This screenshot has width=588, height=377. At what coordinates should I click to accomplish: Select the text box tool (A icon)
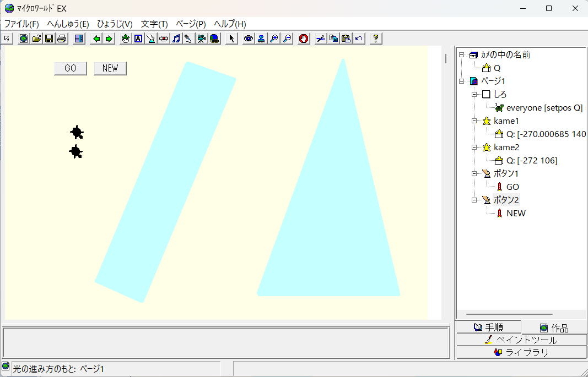[x=138, y=38]
